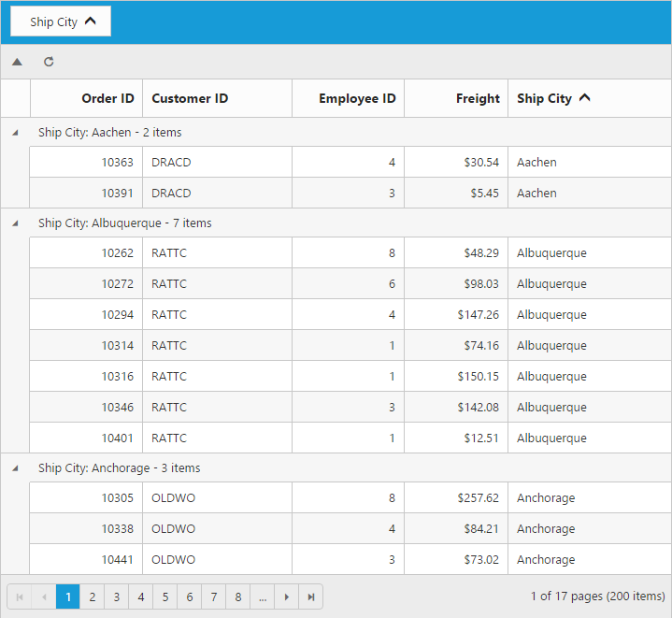Collapse all groups using toolbar triangle icon

[17, 62]
